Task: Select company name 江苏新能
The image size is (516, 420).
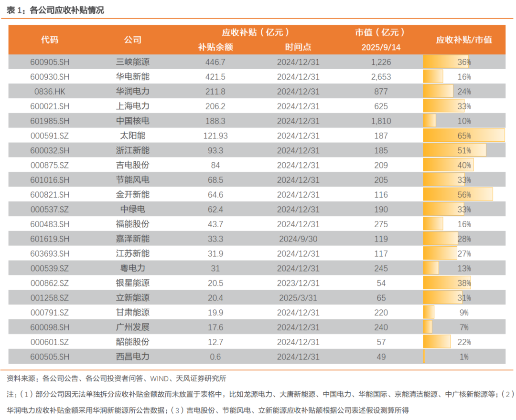Action: coord(133,253)
